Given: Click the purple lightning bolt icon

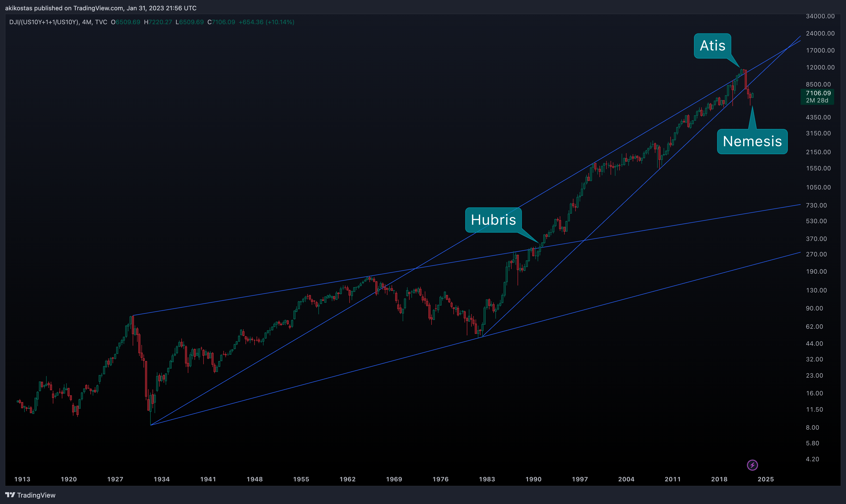Looking at the screenshot, I should tap(752, 465).
